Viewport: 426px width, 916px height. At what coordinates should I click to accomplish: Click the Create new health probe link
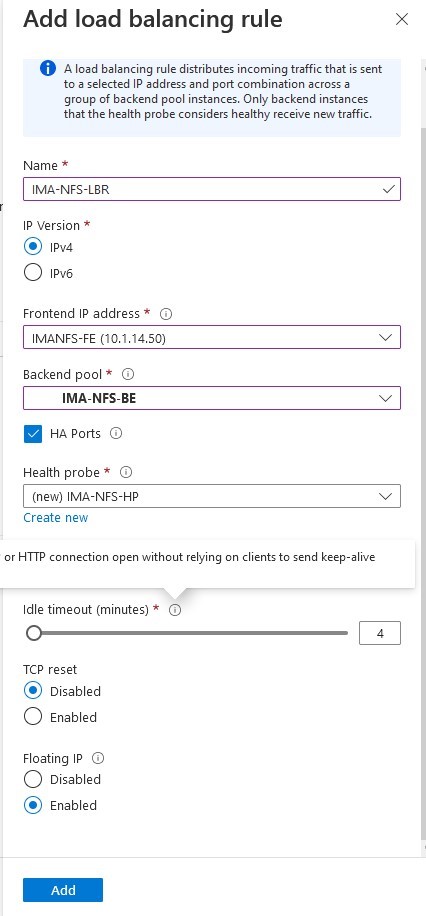point(56,518)
